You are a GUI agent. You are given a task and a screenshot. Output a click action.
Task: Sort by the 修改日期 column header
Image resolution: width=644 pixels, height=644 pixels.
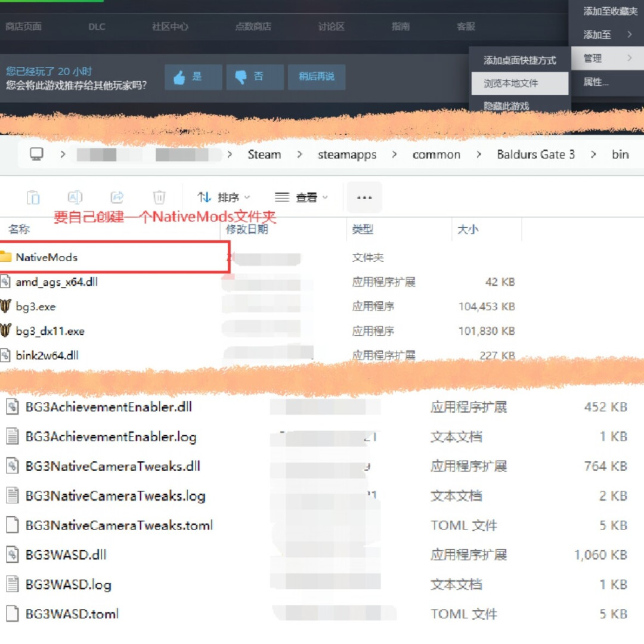(x=247, y=229)
